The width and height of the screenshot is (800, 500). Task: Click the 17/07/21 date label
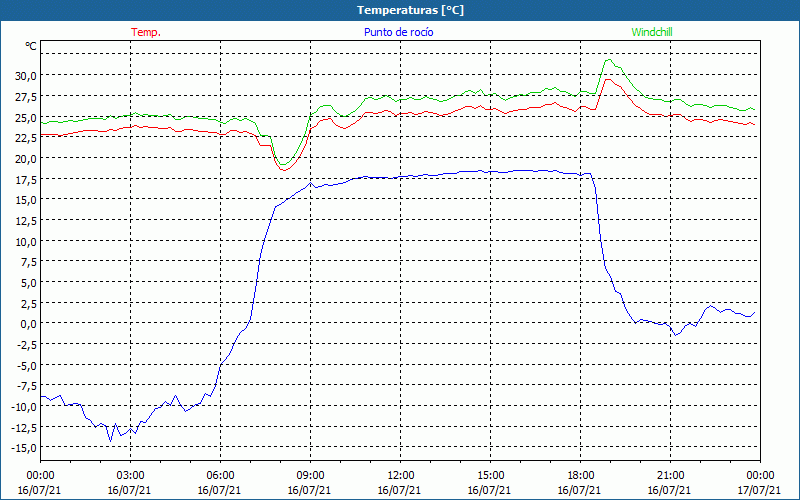759,490
